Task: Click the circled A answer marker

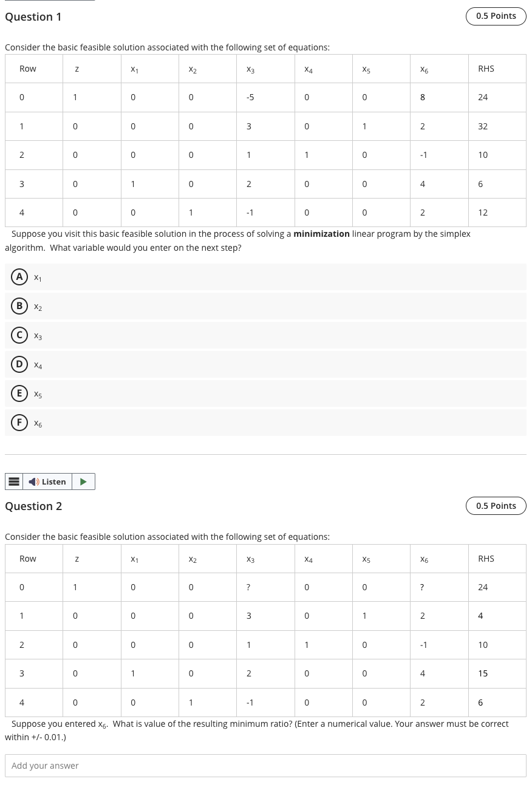Action: (19, 276)
